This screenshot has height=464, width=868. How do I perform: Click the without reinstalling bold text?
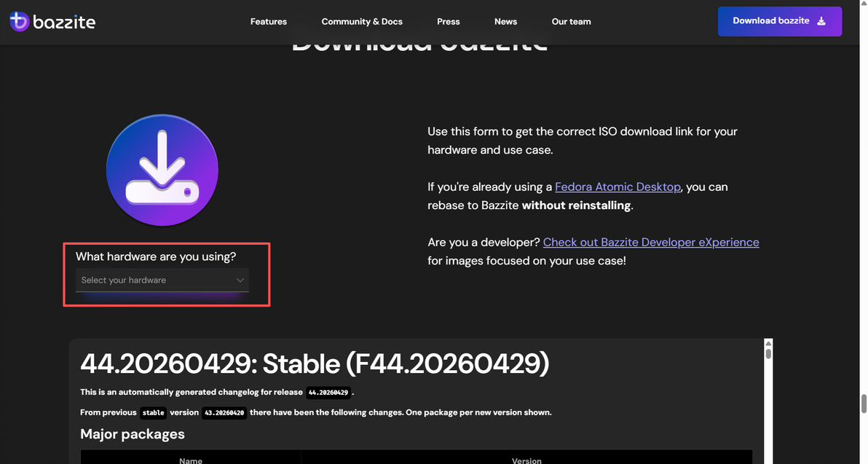tap(576, 205)
